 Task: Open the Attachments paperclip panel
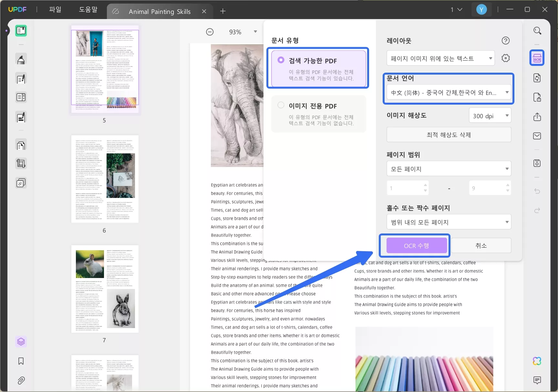pyautogui.click(x=21, y=380)
